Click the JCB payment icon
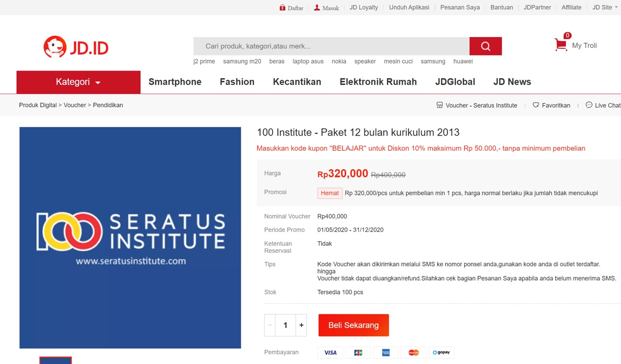The height and width of the screenshot is (364, 621). (358, 353)
